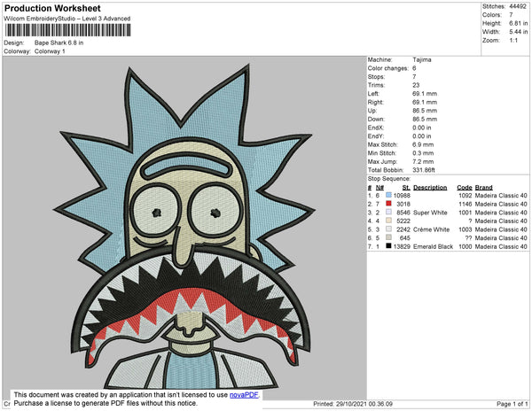532x411 pixels.
Task: Click the zoom value '1:1'
Action: tap(513, 41)
